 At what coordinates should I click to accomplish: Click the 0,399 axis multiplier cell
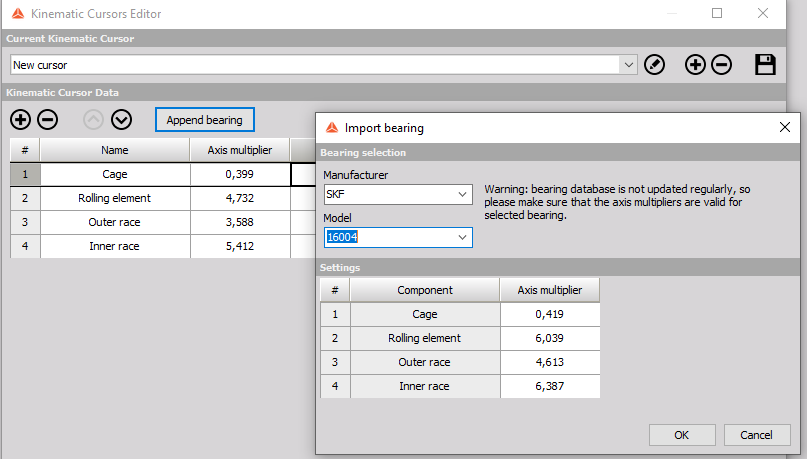[240, 174]
